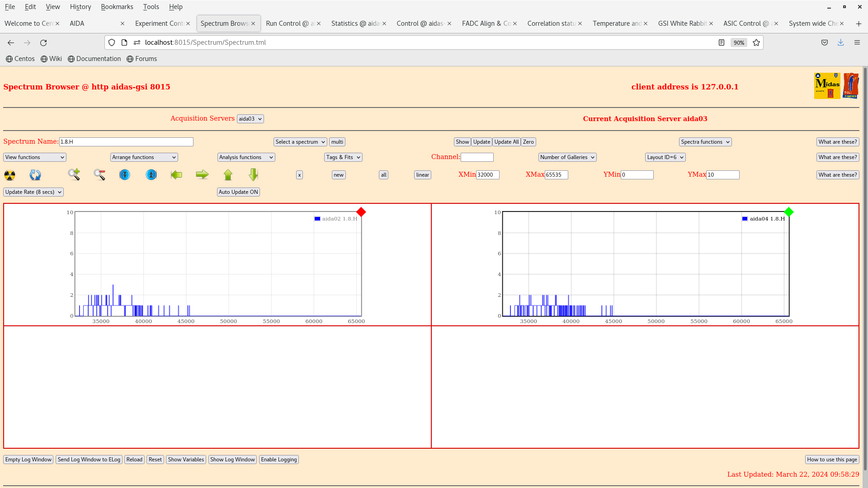Open Analysis functions dropdown
Image resolution: width=868 pixels, height=488 pixels.
tap(246, 157)
